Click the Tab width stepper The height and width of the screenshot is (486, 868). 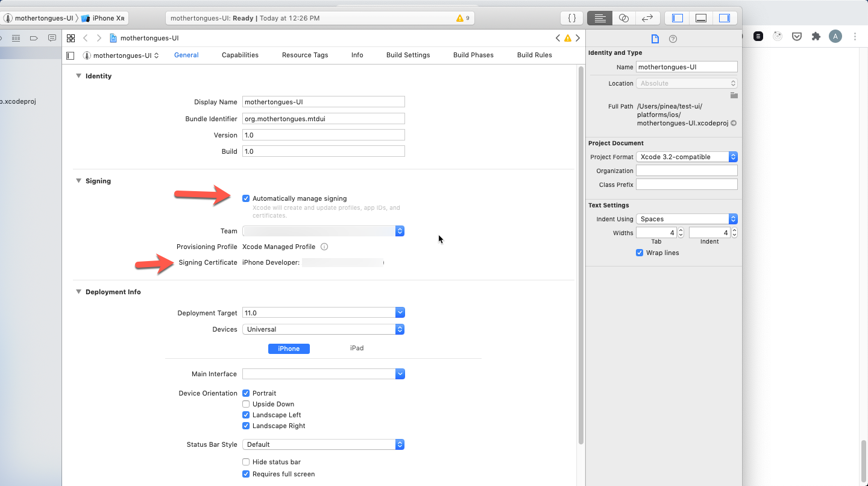681,232
